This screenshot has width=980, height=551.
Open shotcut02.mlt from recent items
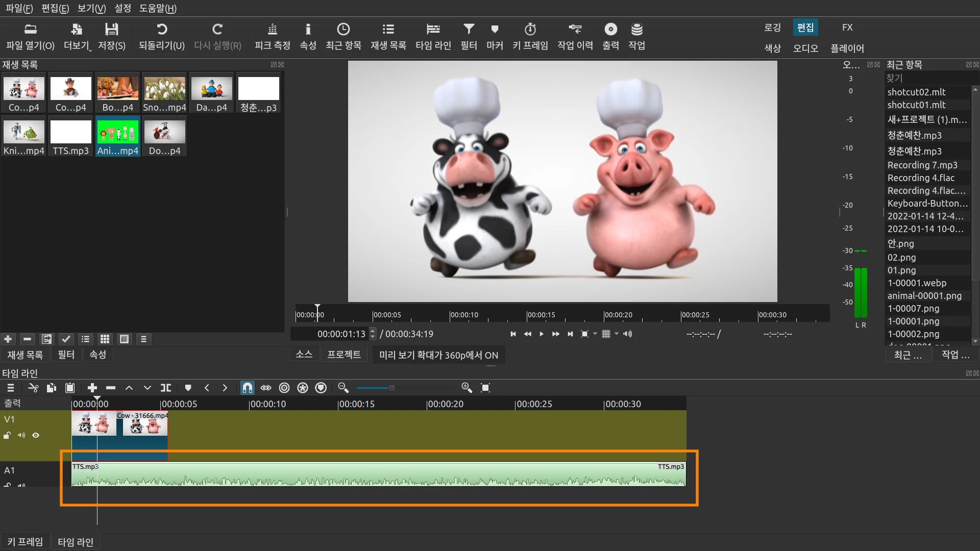point(916,92)
